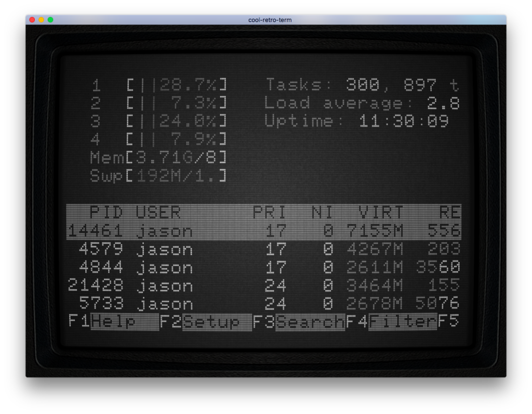Click the 7155M virtual memory value
The width and height of the screenshot is (532, 414).
(x=375, y=231)
